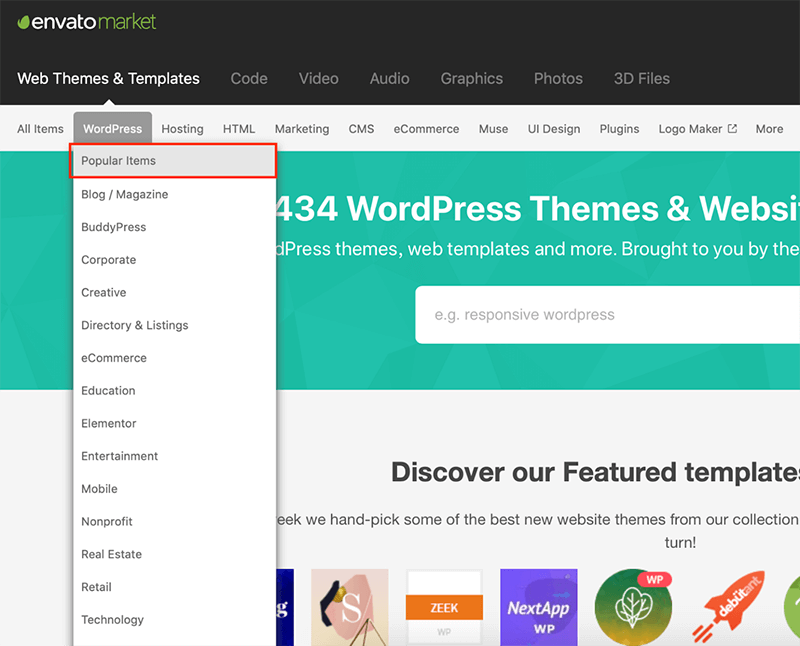The height and width of the screenshot is (646, 800).
Task: Open the eCommerce menu in navigation bar
Action: (426, 129)
